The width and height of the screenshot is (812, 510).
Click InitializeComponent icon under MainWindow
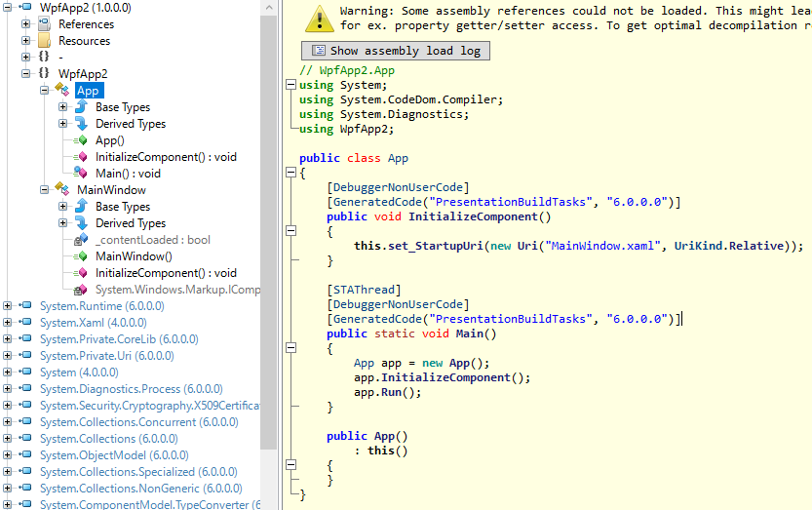pos(80,273)
